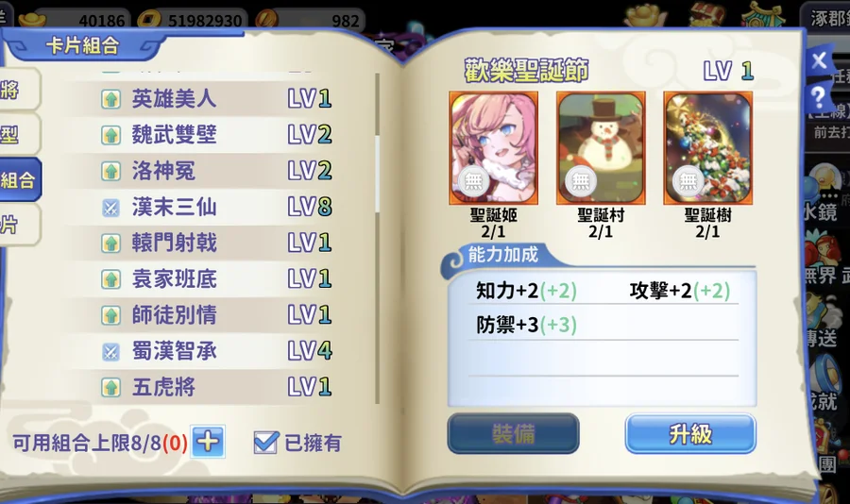Click the 裝備 equip button
850x504 pixels.
click(x=514, y=433)
